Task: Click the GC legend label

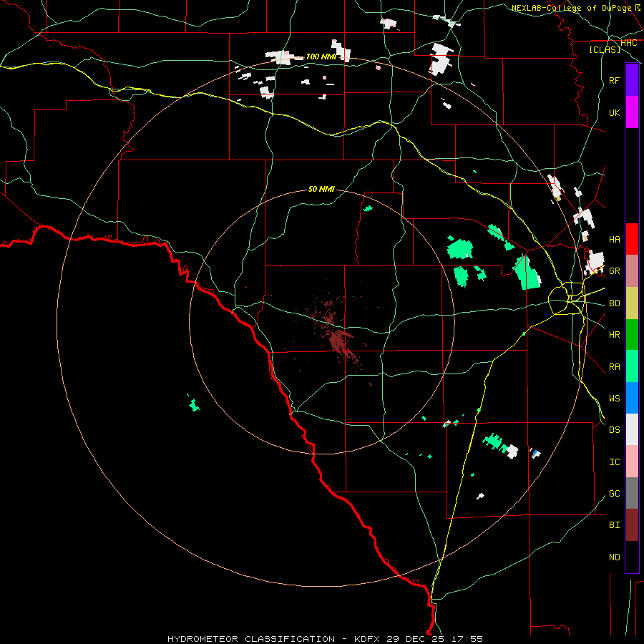Action: pos(615,494)
